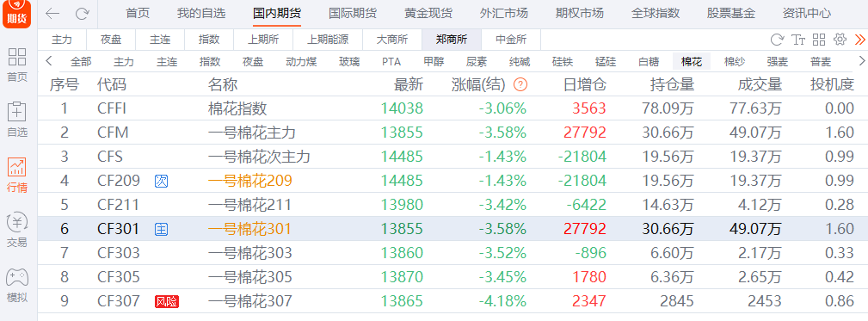Select the CF307 row with 风险 tag
The image size is (868, 321).
click(452, 301)
